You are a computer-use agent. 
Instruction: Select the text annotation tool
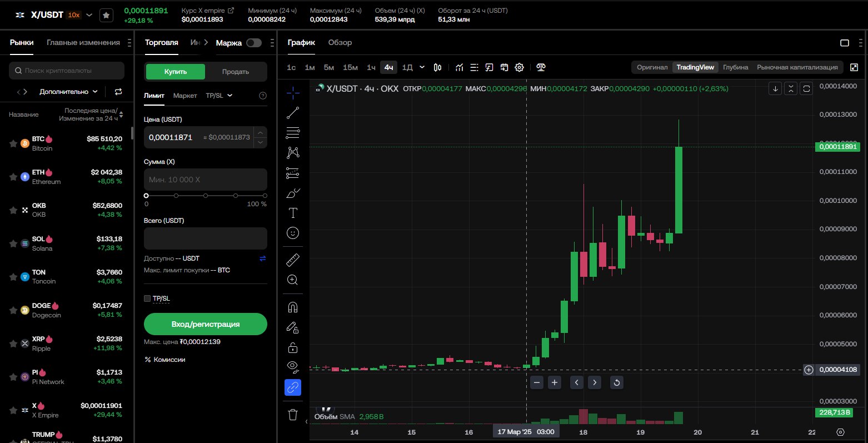click(x=293, y=213)
